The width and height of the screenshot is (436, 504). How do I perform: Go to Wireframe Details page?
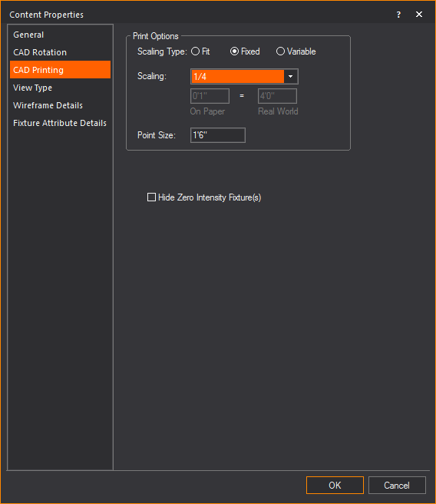point(60,105)
